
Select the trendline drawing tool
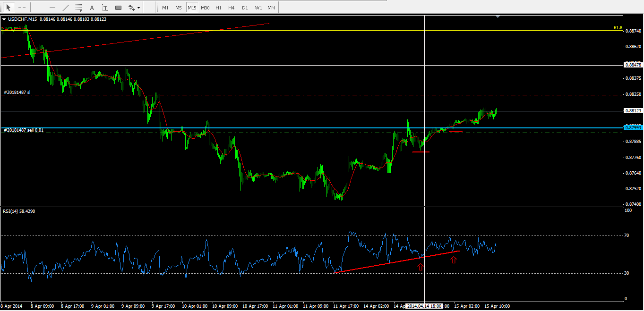coord(66,8)
